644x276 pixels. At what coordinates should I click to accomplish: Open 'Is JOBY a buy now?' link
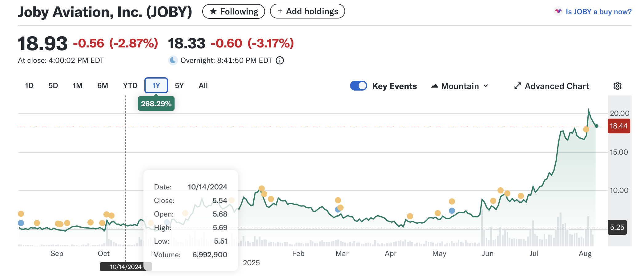[x=598, y=12]
